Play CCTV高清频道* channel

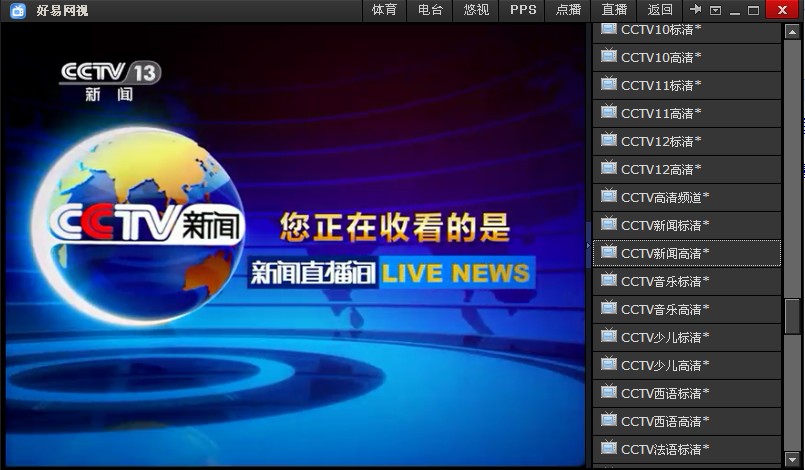coord(687,197)
